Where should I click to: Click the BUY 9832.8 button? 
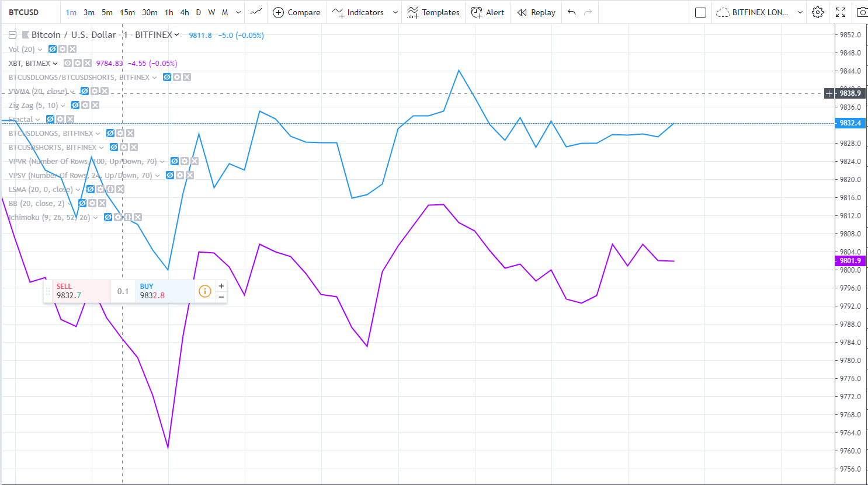pos(165,291)
